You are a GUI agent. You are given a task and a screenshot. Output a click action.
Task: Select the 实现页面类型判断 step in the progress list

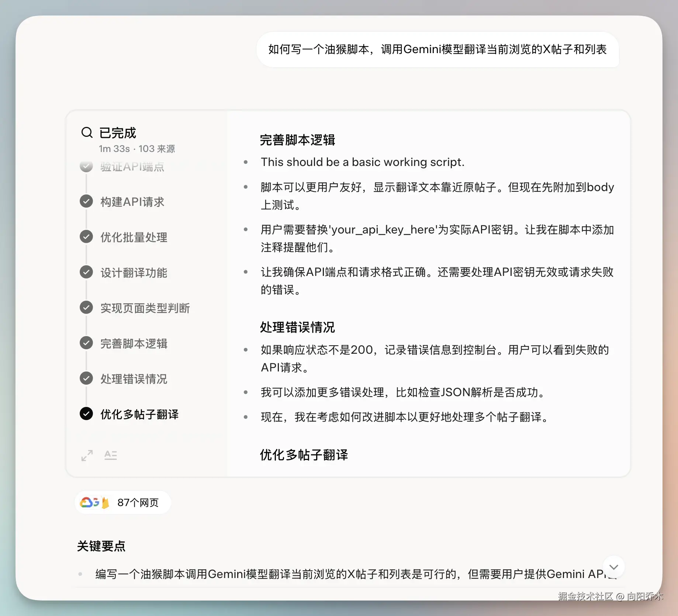tap(135, 308)
